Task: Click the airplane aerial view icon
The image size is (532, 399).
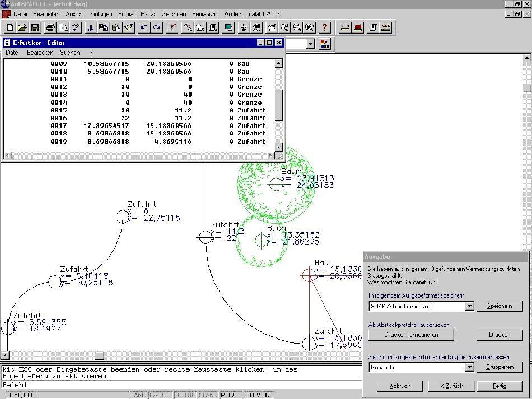Action: click(x=244, y=27)
